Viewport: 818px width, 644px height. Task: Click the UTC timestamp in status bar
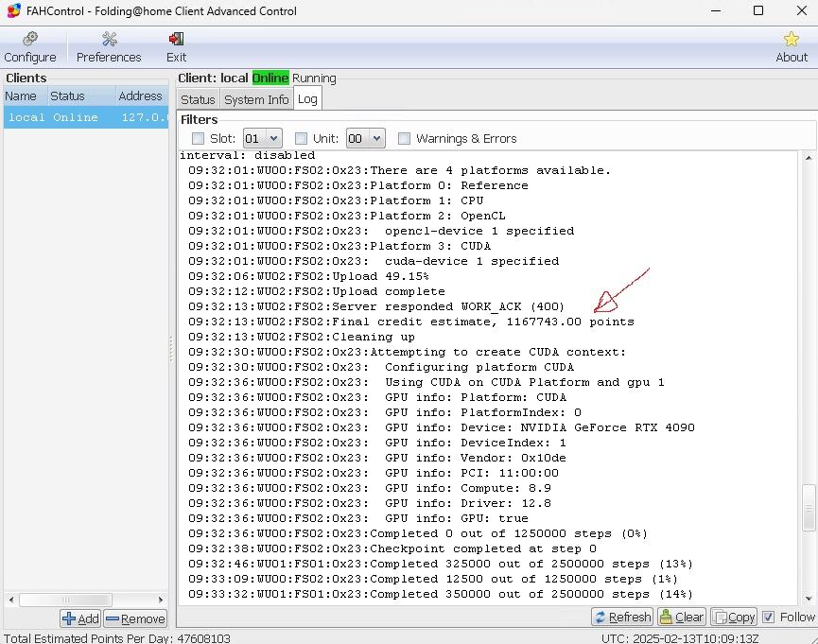pos(680,637)
